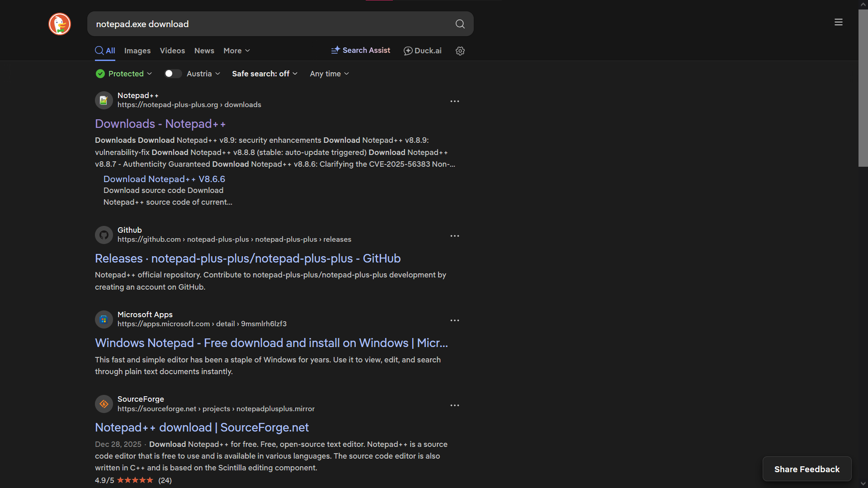Click inside the search query field
Screen dimensions: 868x488
point(271,24)
